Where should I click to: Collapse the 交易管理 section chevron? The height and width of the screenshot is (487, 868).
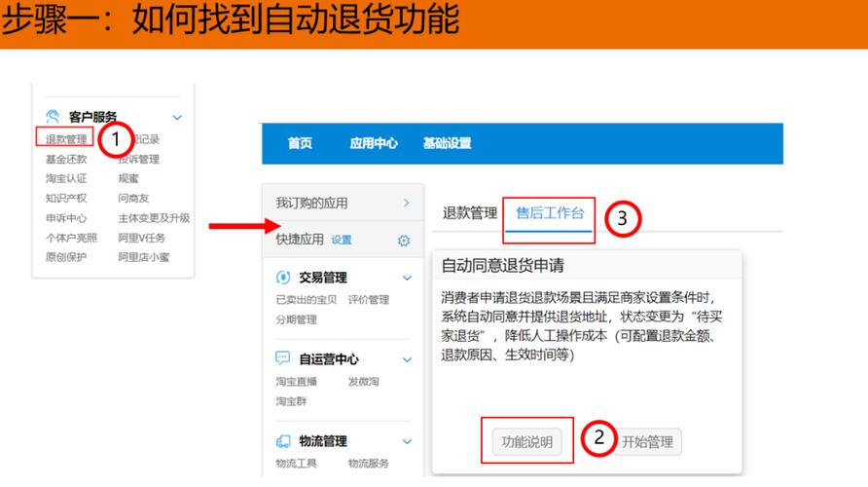[407, 279]
